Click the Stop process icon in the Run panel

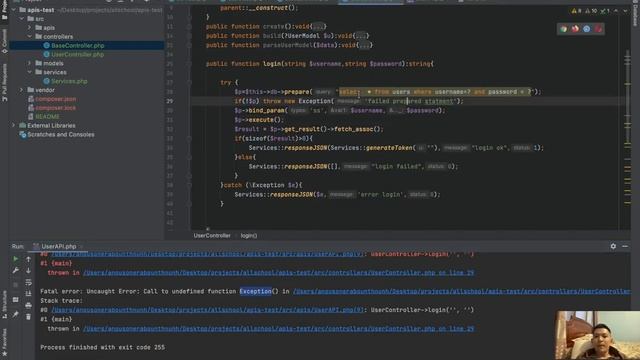16,284
